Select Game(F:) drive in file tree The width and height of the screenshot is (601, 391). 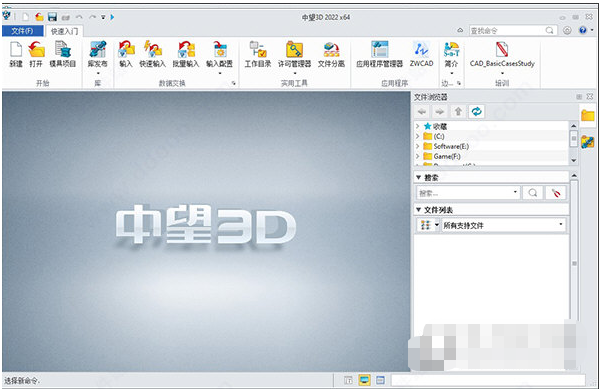[x=447, y=156]
